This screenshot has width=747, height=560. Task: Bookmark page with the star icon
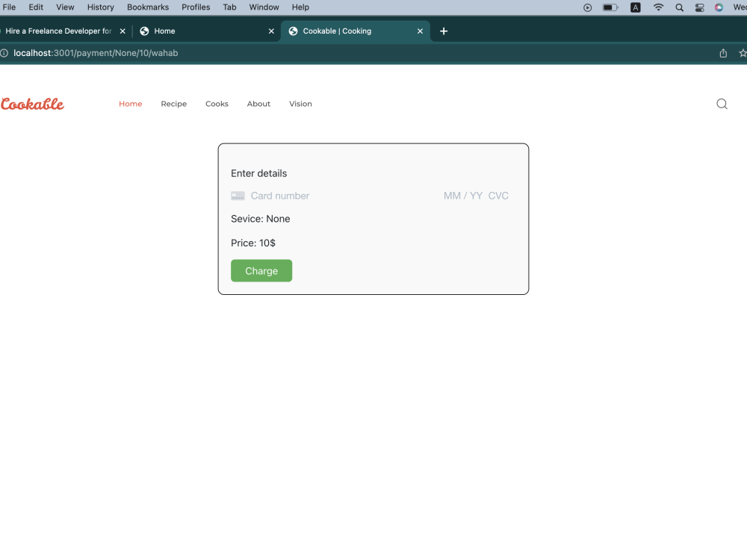pyautogui.click(x=743, y=53)
